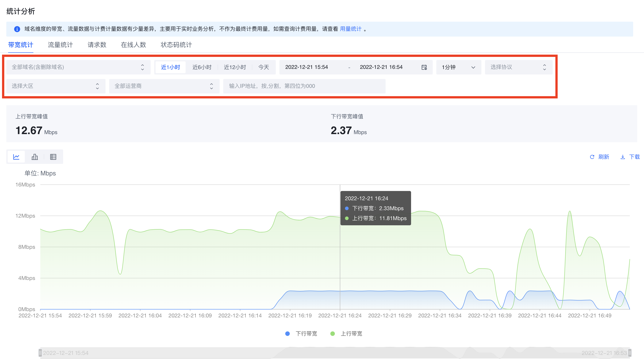Click the 2022-12-21 16:04 axis label
Image resolution: width=644 pixels, height=363 pixels.
coord(140,316)
